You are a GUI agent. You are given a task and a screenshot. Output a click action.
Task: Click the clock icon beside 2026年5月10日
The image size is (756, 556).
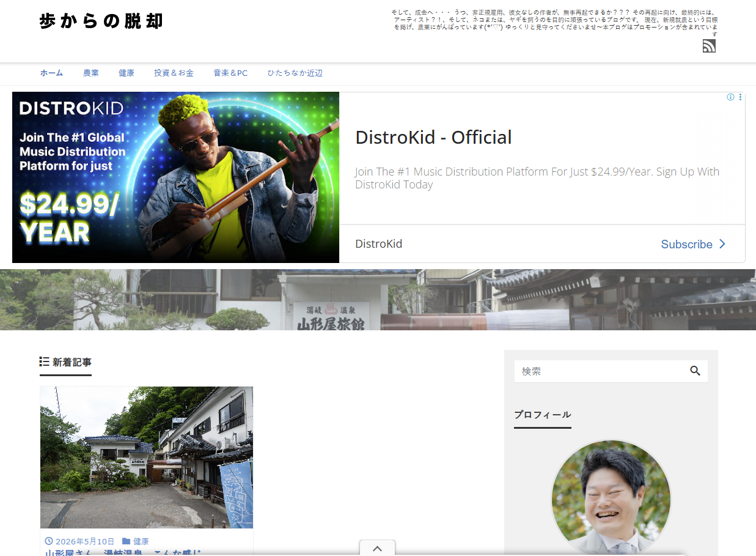(49, 541)
